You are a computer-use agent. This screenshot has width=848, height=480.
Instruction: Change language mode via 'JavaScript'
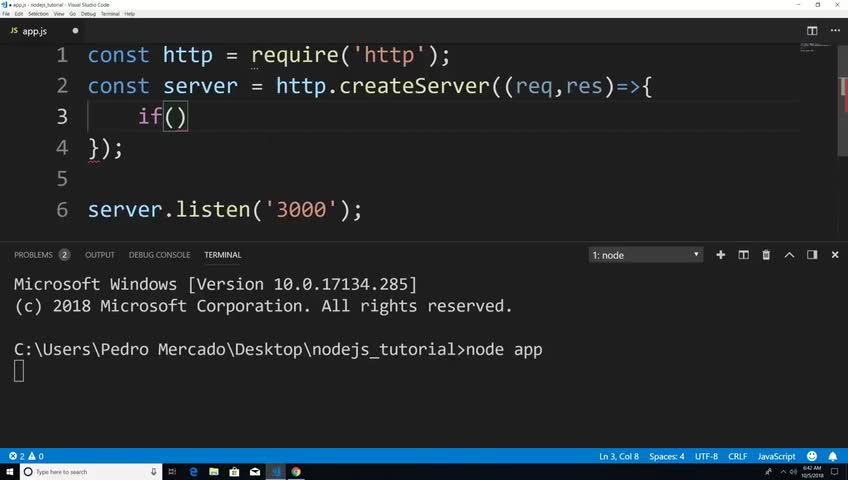tap(776, 456)
